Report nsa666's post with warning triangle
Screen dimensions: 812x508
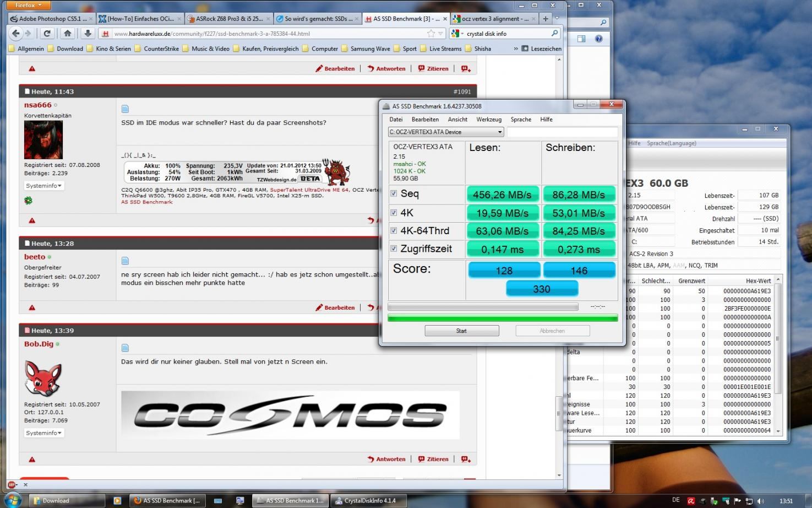[32, 220]
